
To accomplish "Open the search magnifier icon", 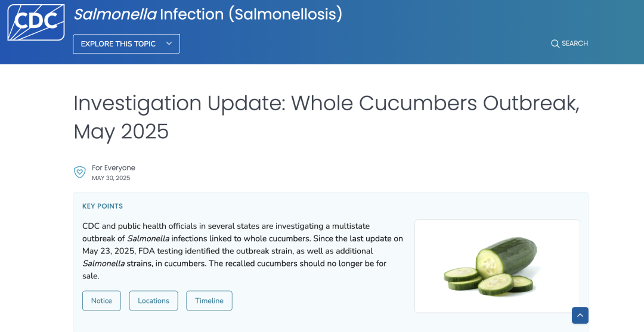I will coord(555,44).
